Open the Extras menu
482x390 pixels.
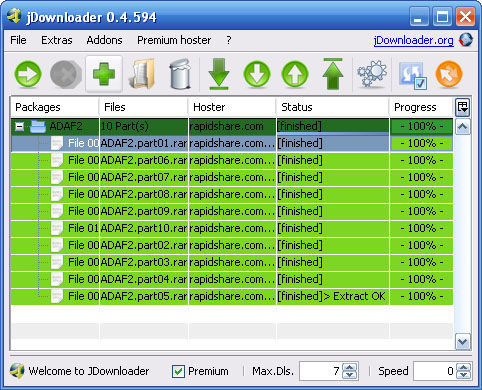pyautogui.click(x=57, y=40)
